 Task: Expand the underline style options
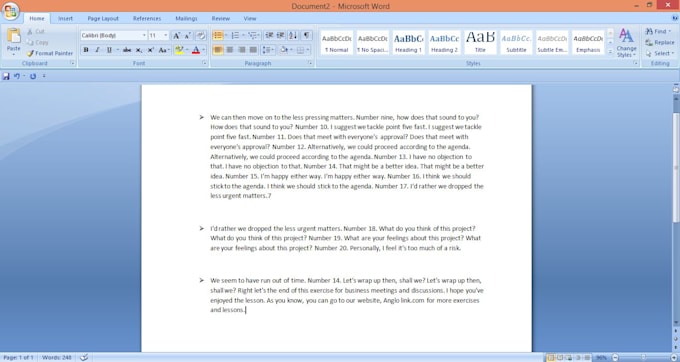[x=118, y=50]
